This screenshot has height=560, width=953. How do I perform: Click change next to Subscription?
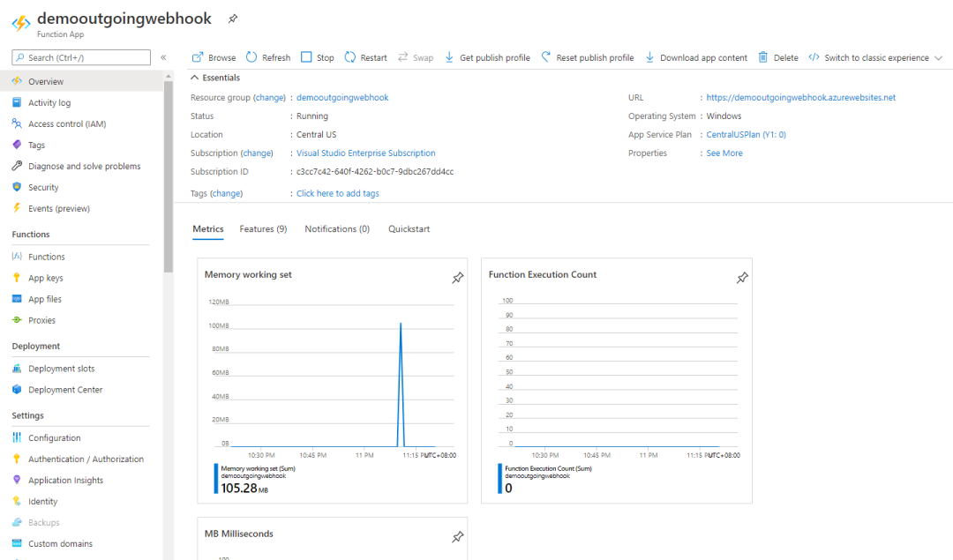pyautogui.click(x=257, y=153)
